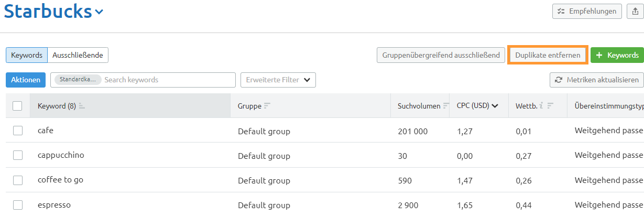Click the Wettb. info icon
The width and height of the screenshot is (644, 216).
(x=541, y=106)
